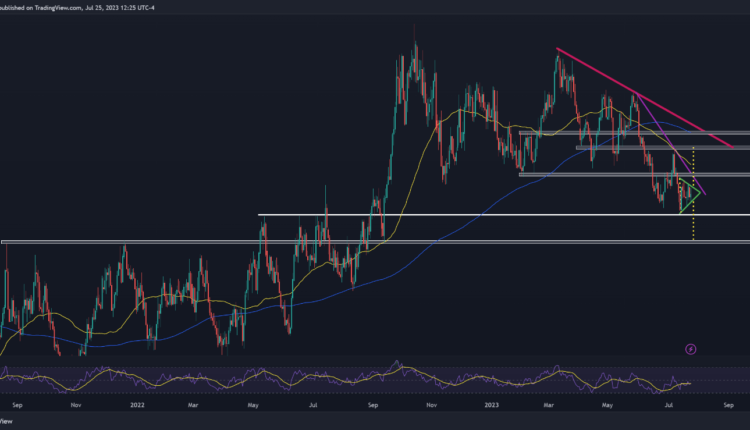
Task: Click the Mar label before May 2023
Action: click(549, 408)
